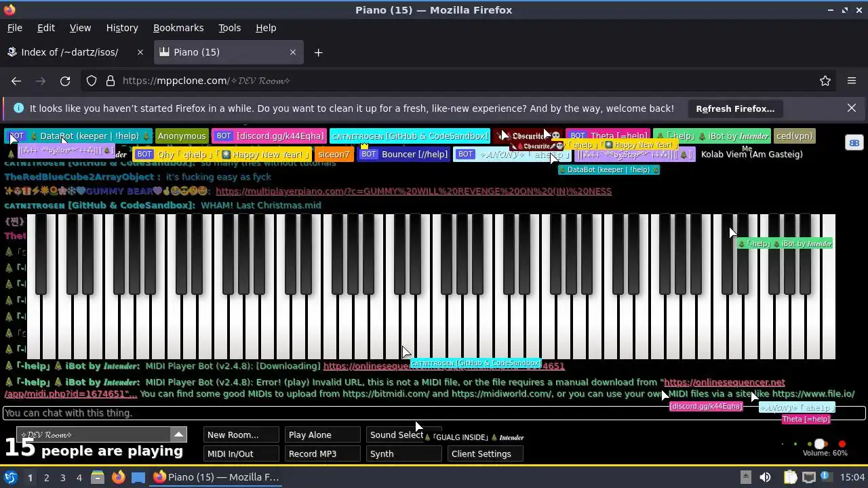The width and height of the screenshot is (868, 488).
Task: Open the file manager taskbar launcher
Action: (x=98, y=477)
